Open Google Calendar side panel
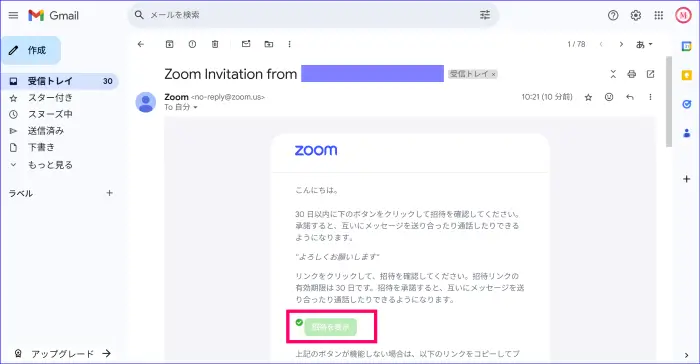 point(687,46)
